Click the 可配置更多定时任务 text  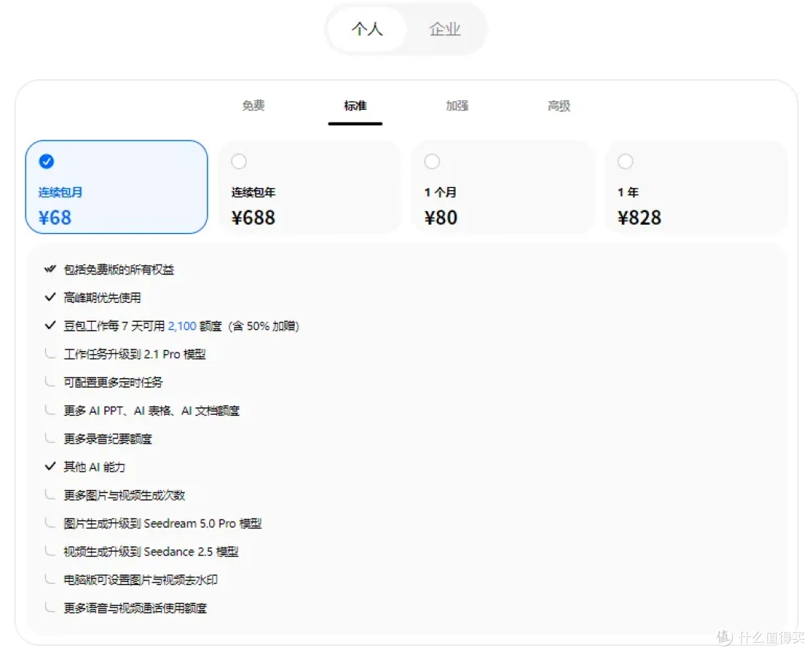(113, 383)
